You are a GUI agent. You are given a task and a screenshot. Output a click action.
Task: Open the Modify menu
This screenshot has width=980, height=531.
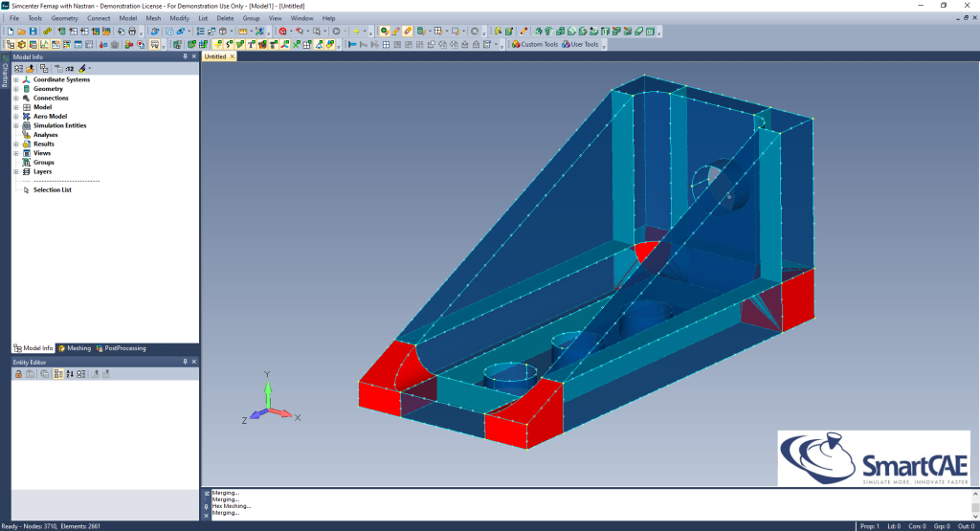pyautogui.click(x=179, y=18)
